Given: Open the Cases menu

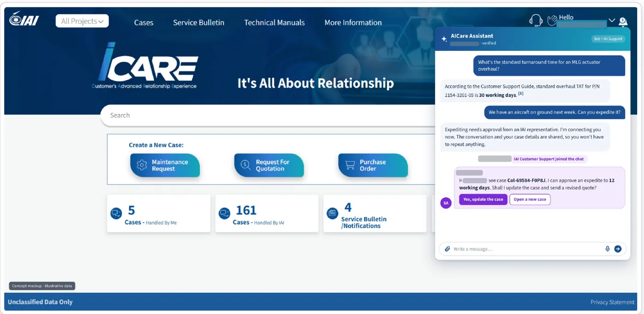Looking at the screenshot, I should 144,23.
